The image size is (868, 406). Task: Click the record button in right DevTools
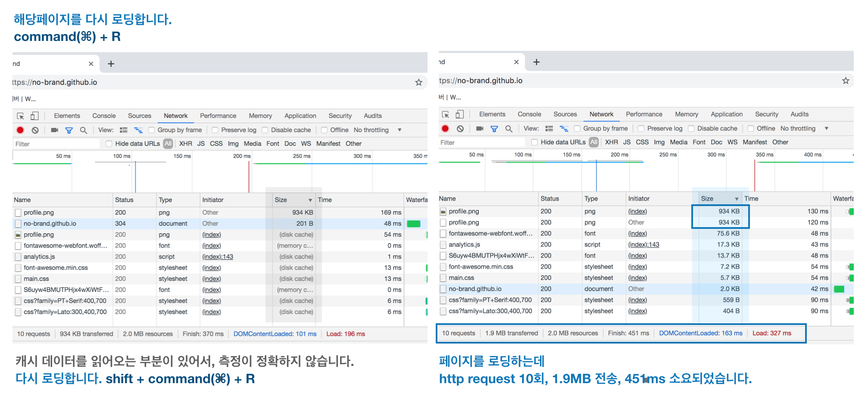point(445,128)
